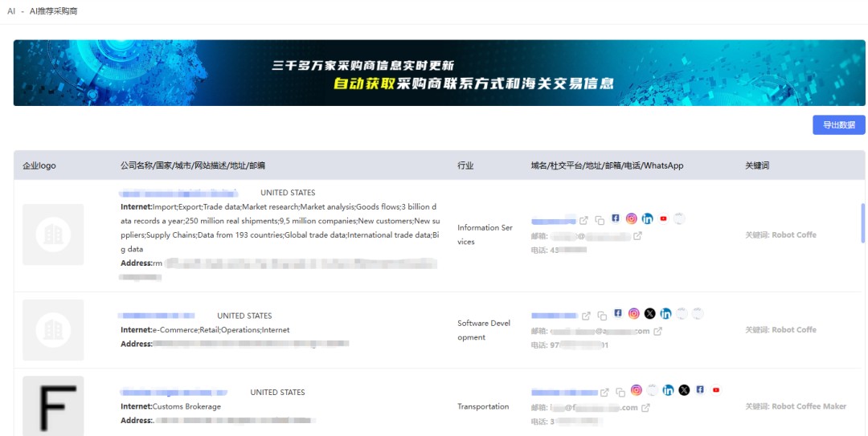Copy domain in Transportation row
The height and width of the screenshot is (436, 868).
click(x=620, y=392)
